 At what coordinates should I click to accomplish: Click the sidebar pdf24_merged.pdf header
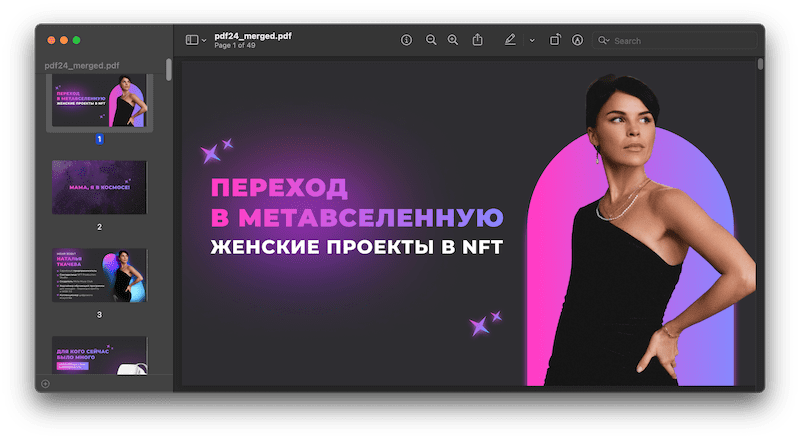(82, 65)
